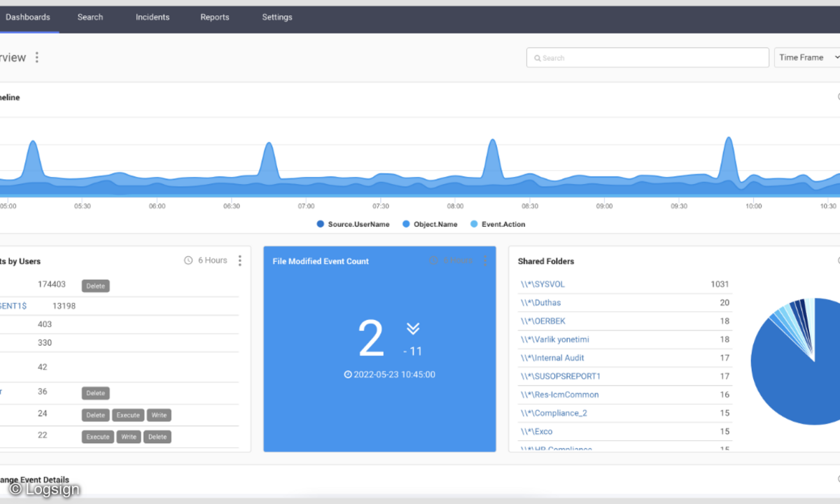
Task: Open the \\*\Exco shared folder link
Action: coord(537,431)
